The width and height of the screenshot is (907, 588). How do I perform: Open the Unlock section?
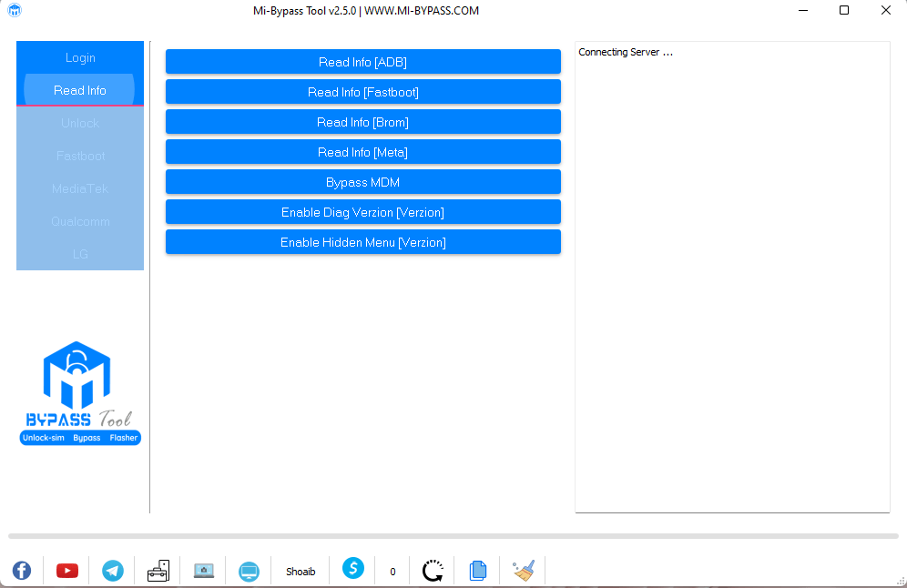click(x=79, y=123)
